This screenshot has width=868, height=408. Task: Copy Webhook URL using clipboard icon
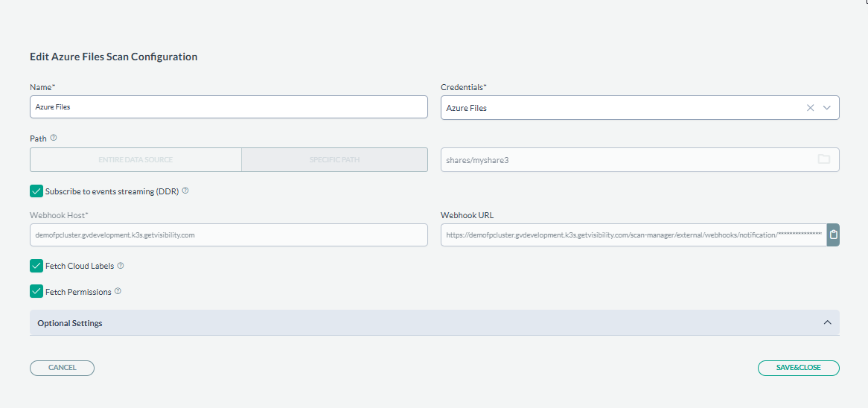[x=833, y=235]
